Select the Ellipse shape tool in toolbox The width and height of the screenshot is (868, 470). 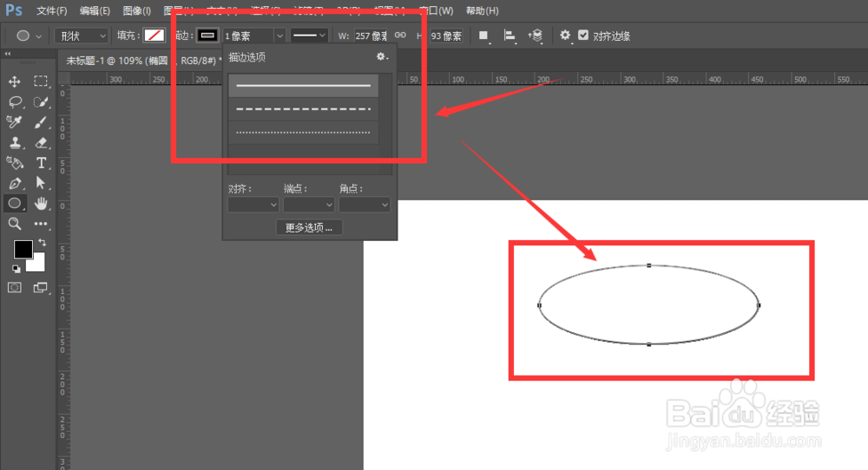[15, 204]
